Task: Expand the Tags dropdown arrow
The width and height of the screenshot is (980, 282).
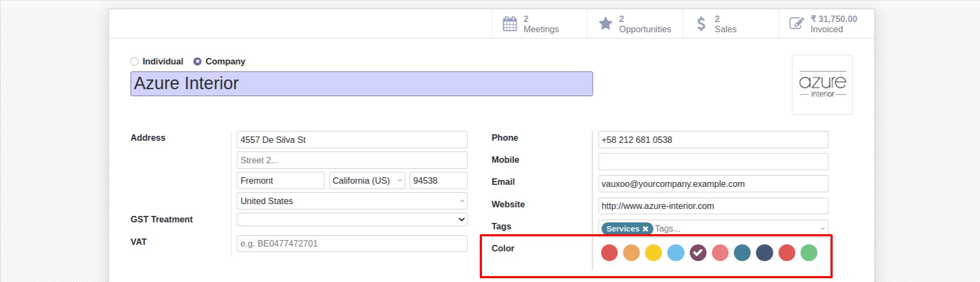Action: 822,229
